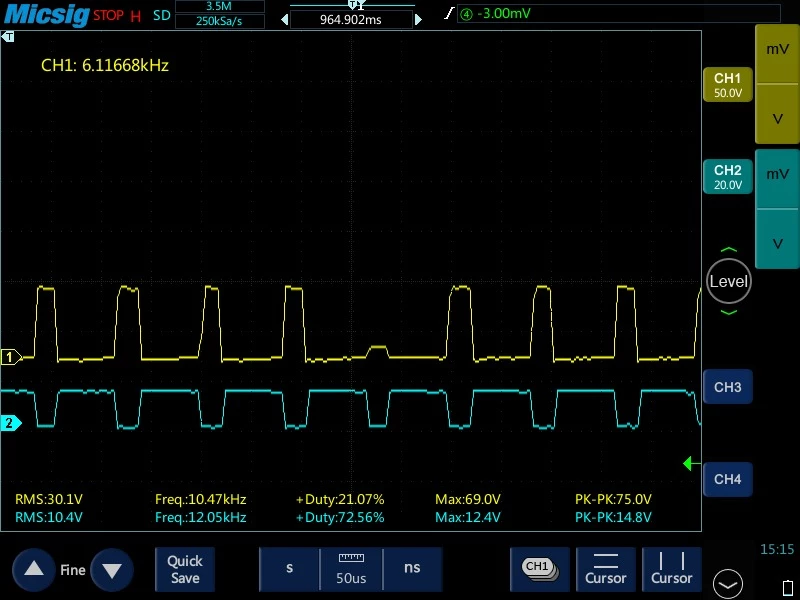Toggle the CH1 50.0V channel
The width and height of the screenshot is (800, 600).
coord(728,85)
